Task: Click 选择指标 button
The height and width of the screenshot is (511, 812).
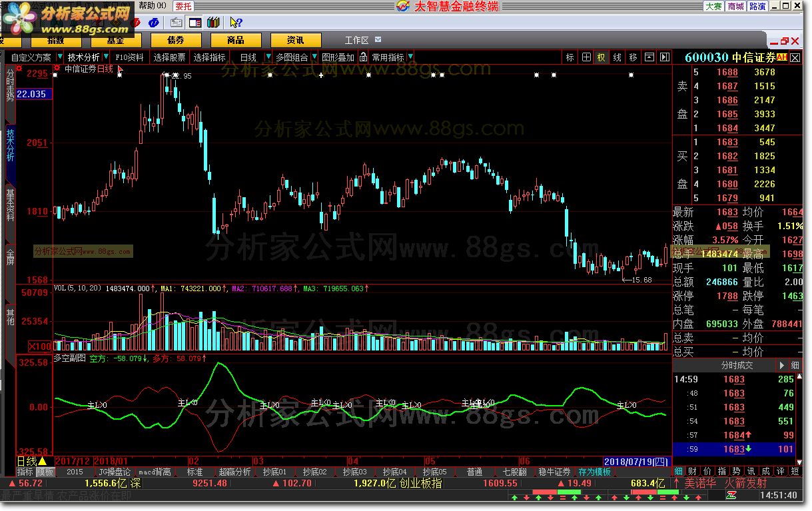Action: [x=210, y=57]
